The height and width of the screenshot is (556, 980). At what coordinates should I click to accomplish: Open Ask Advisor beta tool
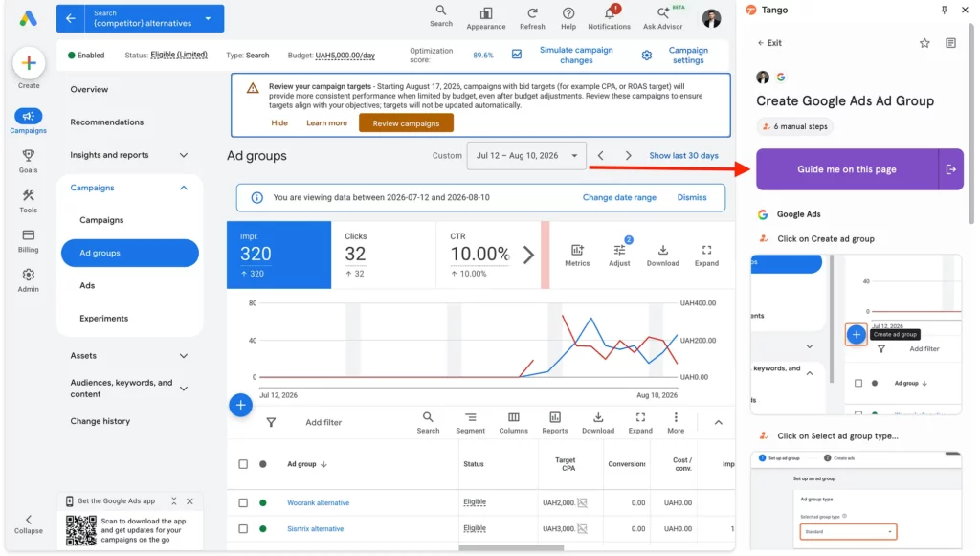pyautogui.click(x=662, y=18)
